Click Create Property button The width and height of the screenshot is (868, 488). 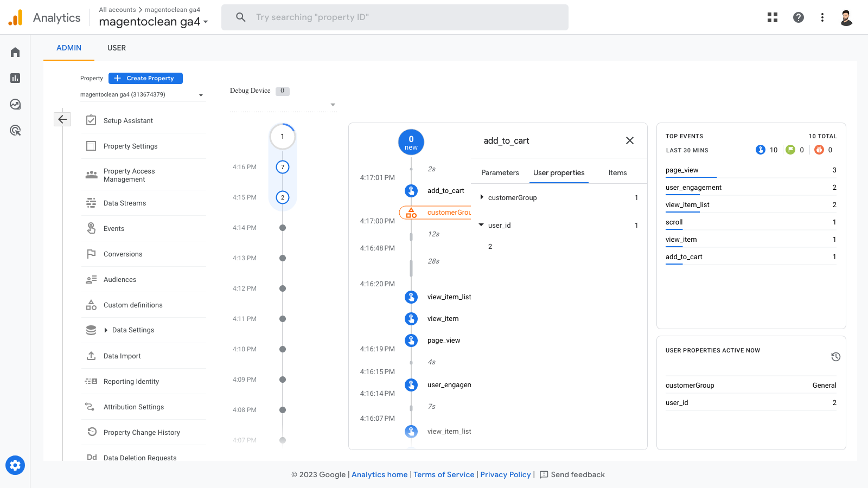pyautogui.click(x=145, y=78)
